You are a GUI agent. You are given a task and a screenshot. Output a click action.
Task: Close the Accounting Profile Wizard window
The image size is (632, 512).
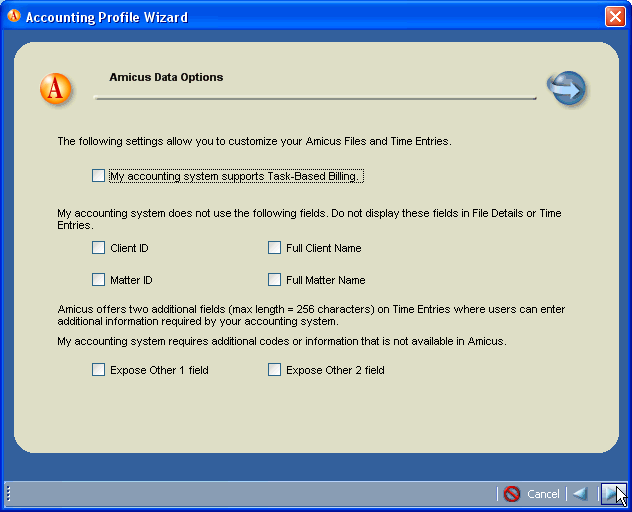point(615,16)
